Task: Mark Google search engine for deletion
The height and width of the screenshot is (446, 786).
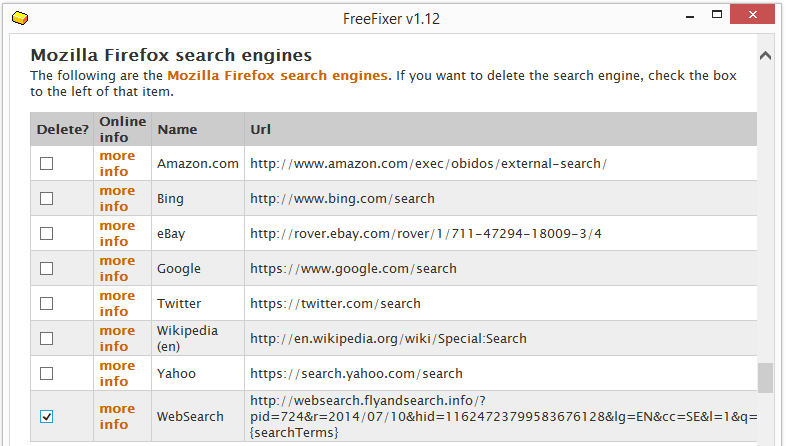Action: (x=47, y=269)
